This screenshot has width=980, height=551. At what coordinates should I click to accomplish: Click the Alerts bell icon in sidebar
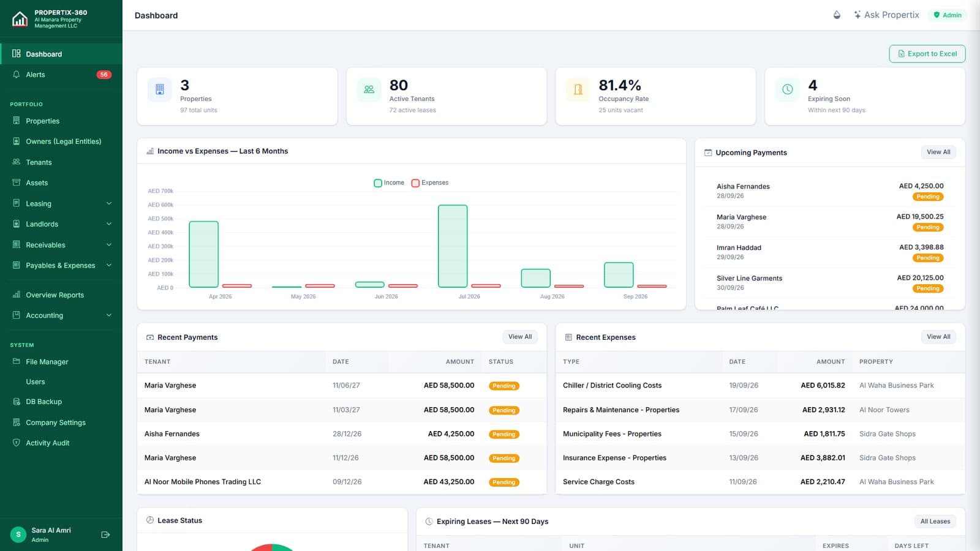[x=17, y=74]
